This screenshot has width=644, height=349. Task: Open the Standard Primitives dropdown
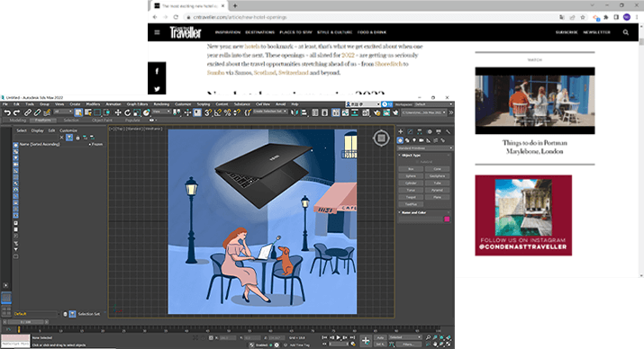pyautogui.click(x=424, y=148)
